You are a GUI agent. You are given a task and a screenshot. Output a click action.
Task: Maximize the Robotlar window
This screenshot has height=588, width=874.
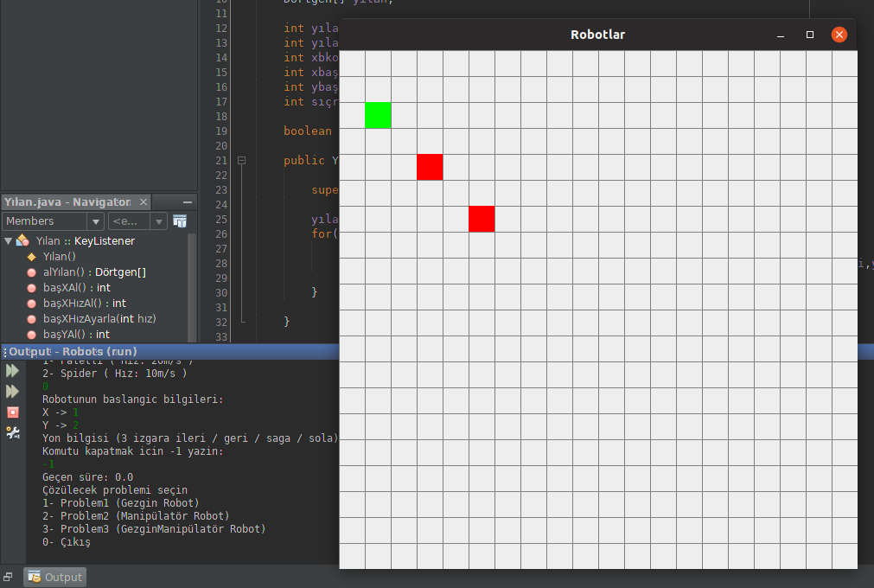coord(810,35)
